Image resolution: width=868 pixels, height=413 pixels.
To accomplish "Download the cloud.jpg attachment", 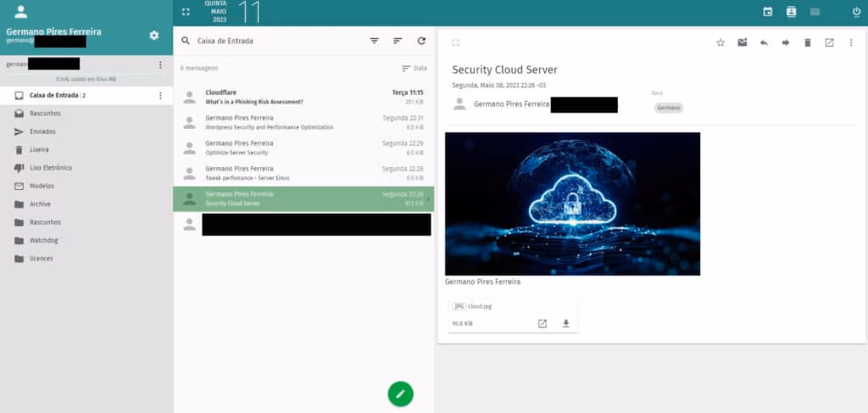I will pyautogui.click(x=565, y=323).
